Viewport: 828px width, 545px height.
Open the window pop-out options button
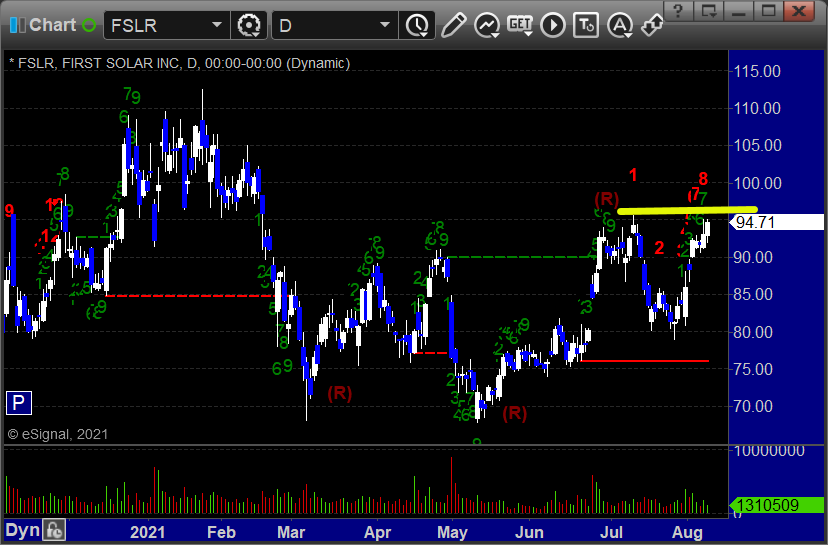pos(709,11)
